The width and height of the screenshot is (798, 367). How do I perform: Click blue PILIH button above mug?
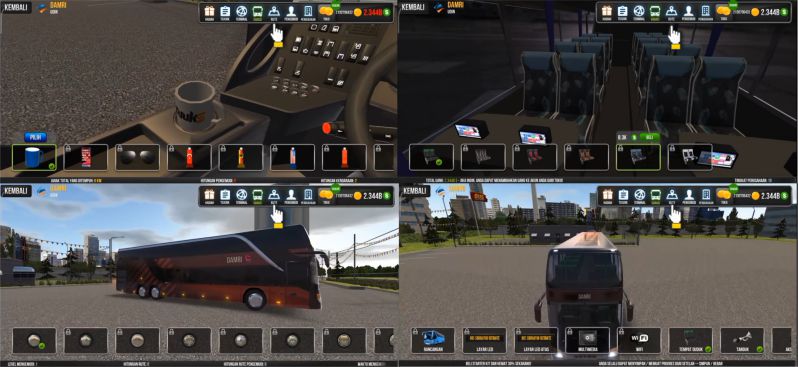click(35, 137)
